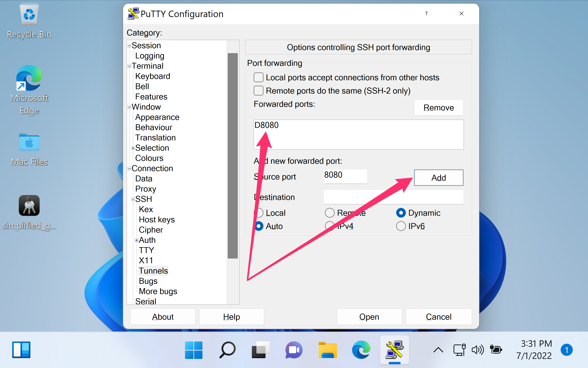Open Behaviour category
This screenshot has height=368, width=588.
click(154, 127)
